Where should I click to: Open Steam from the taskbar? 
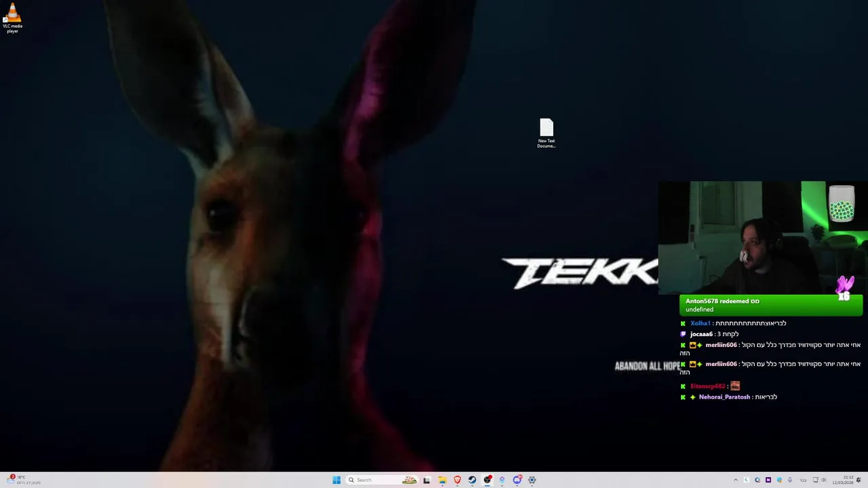(472, 480)
